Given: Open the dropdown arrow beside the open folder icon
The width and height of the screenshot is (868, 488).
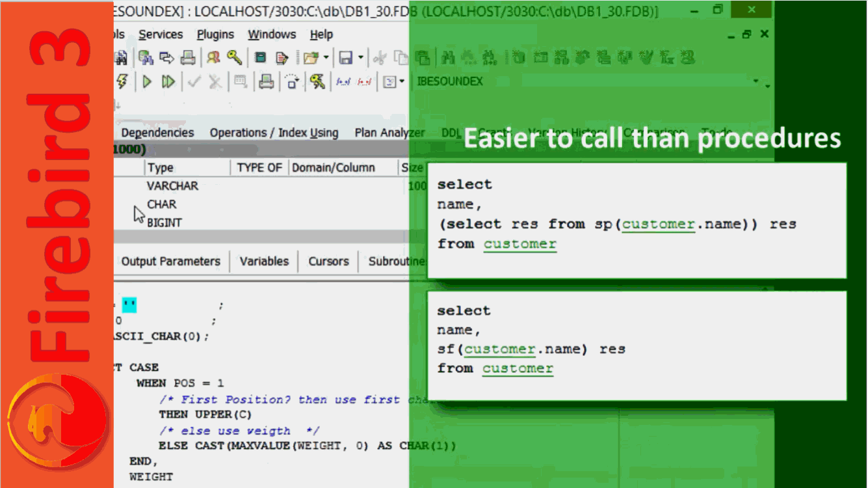Looking at the screenshot, I should [x=326, y=58].
